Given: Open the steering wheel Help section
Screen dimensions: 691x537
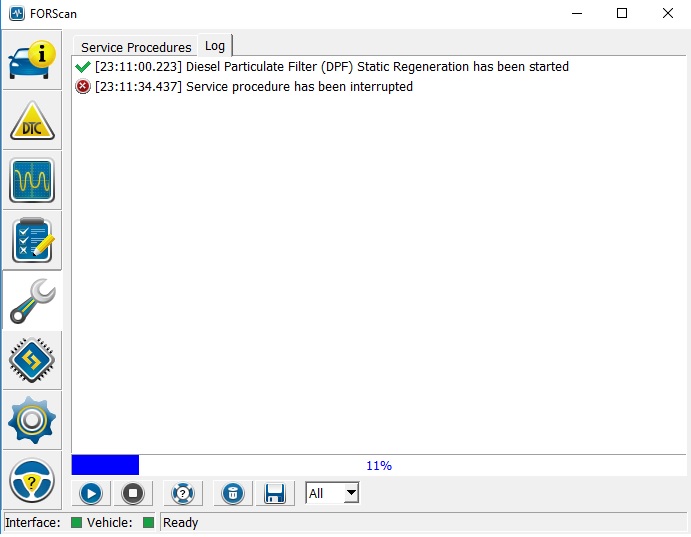Looking at the screenshot, I should click(x=32, y=481).
